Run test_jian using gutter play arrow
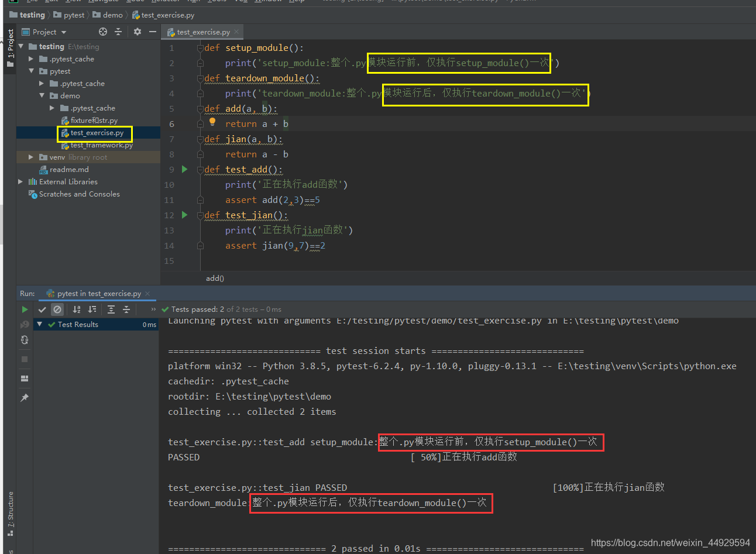 (184, 215)
